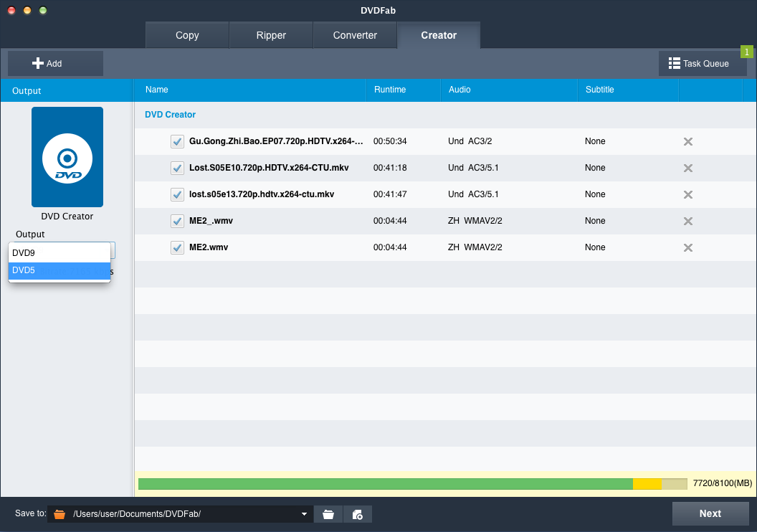Open the Task Queue list

coord(703,63)
